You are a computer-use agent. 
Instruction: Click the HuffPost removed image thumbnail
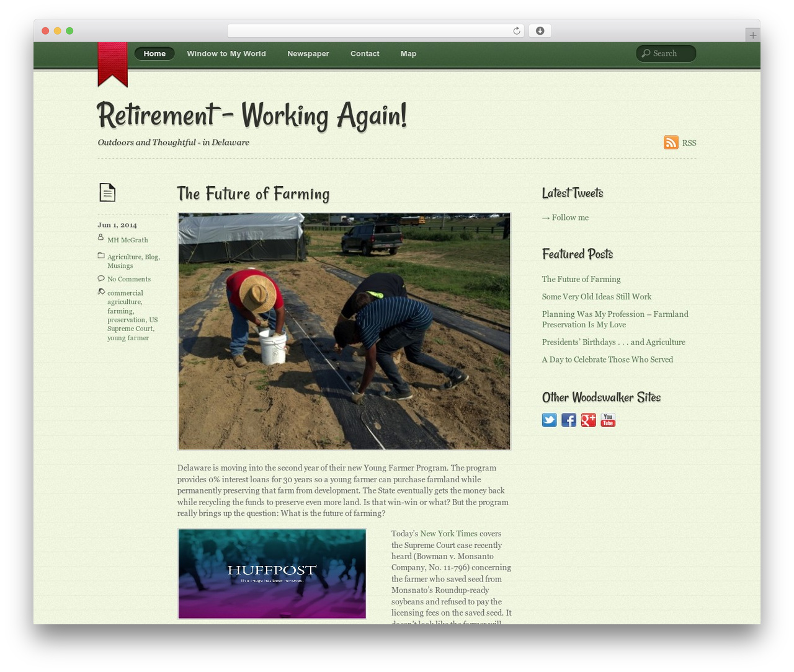pos(272,573)
